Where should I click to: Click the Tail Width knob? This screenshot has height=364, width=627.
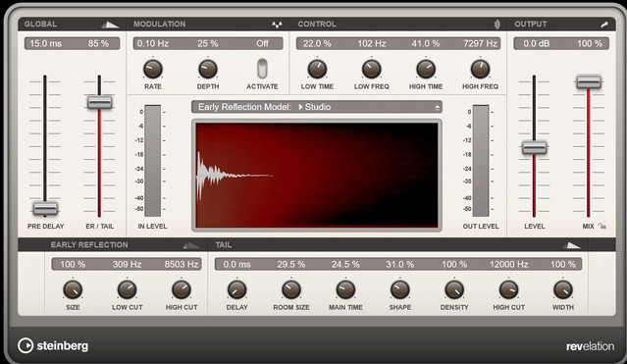tap(563, 289)
